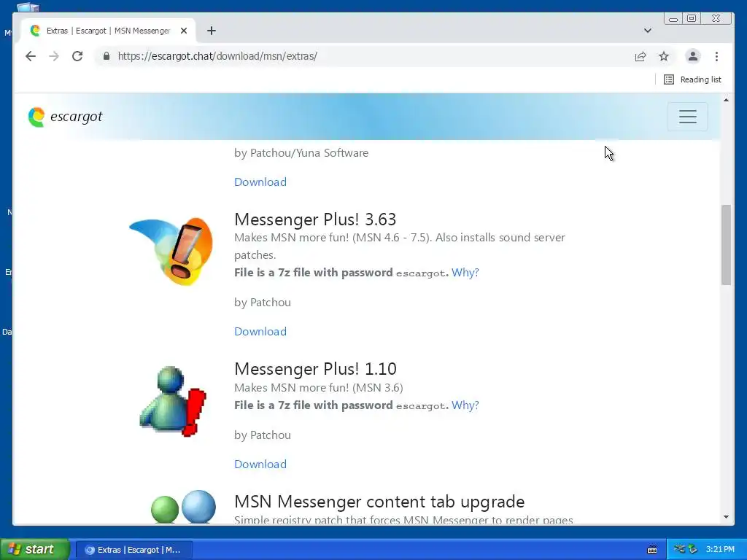Click the MSN content tab upgrade icon
Image resolution: width=747 pixels, height=560 pixels.
coord(183,507)
